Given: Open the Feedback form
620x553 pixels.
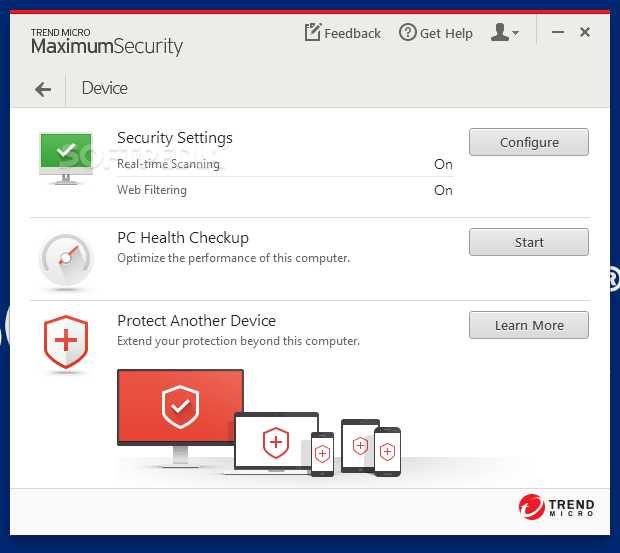Looking at the screenshot, I should [342, 33].
